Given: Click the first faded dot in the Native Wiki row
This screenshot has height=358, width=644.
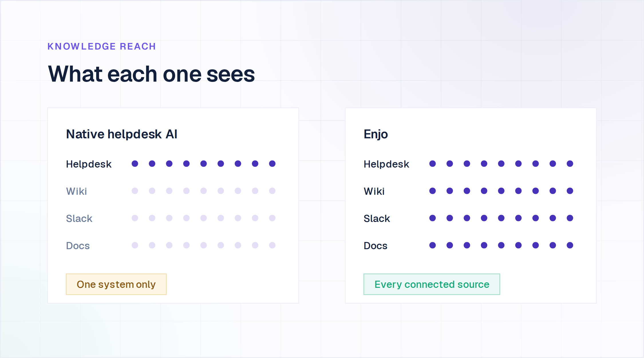Looking at the screenshot, I should (135, 191).
